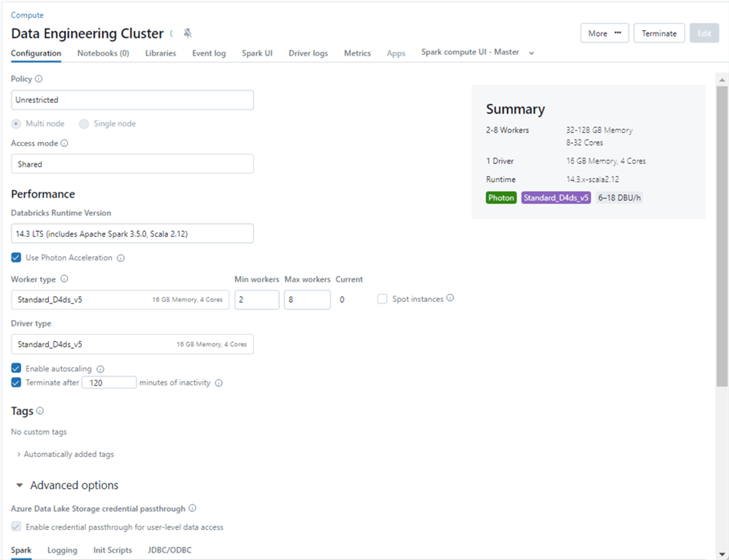Switch to the Libraries tab
729x560 pixels.
point(160,53)
